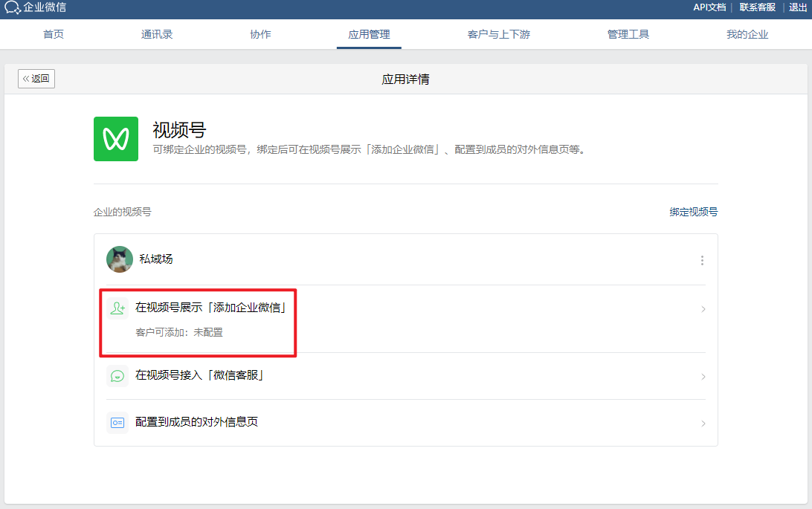The width and height of the screenshot is (812, 509).
Task: Click the 应用详情 page heading
Action: pyautogui.click(x=405, y=80)
